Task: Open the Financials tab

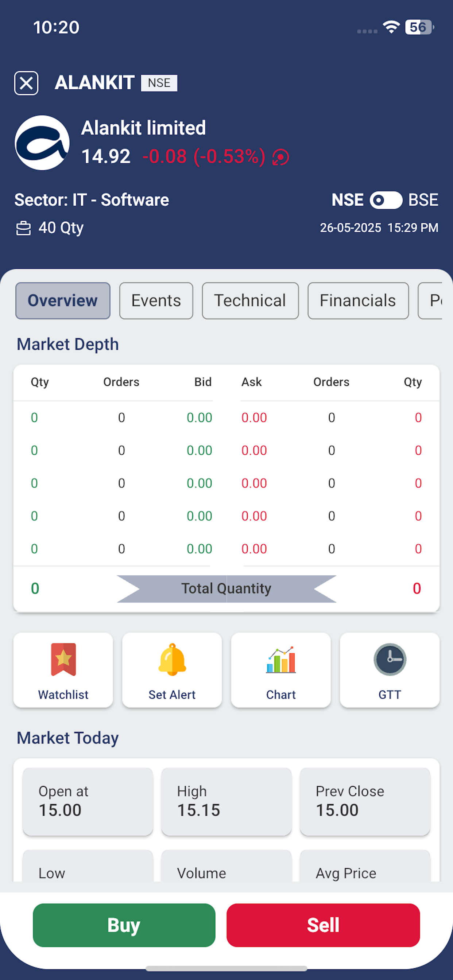Action: (358, 300)
